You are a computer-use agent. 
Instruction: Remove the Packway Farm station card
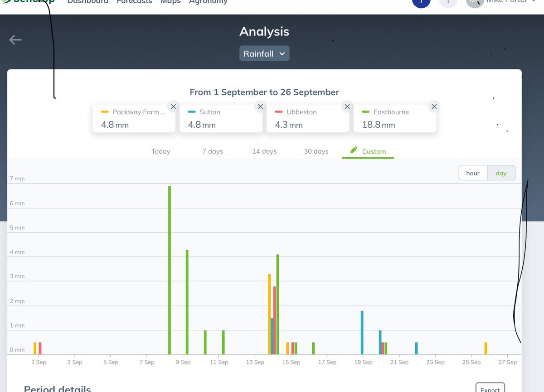click(x=173, y=106)
